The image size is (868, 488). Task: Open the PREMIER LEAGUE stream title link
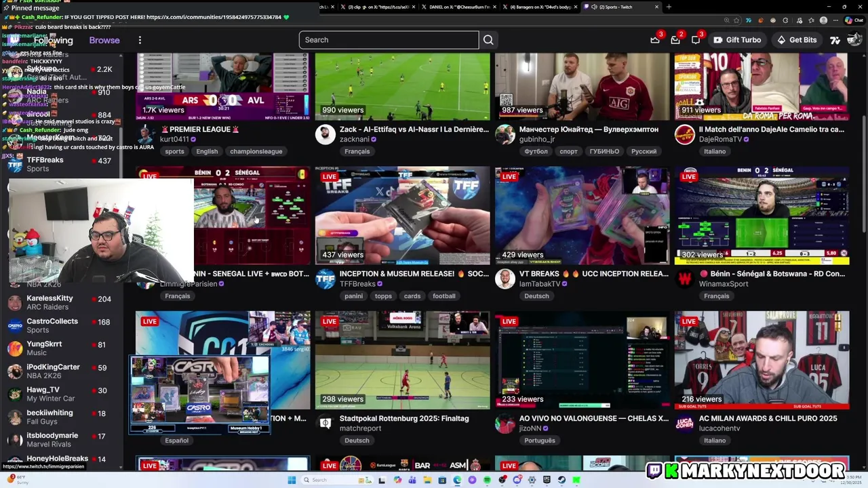[199, 129]
